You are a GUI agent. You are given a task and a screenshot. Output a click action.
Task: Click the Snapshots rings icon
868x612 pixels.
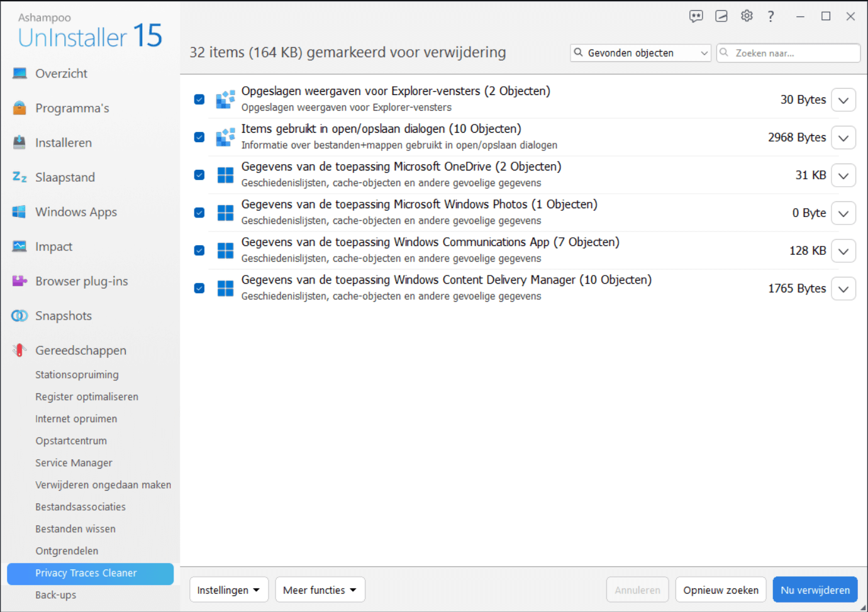19,316
